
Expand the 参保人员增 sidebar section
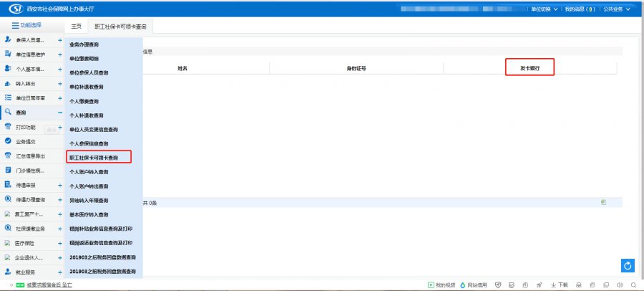click(60, 40)
